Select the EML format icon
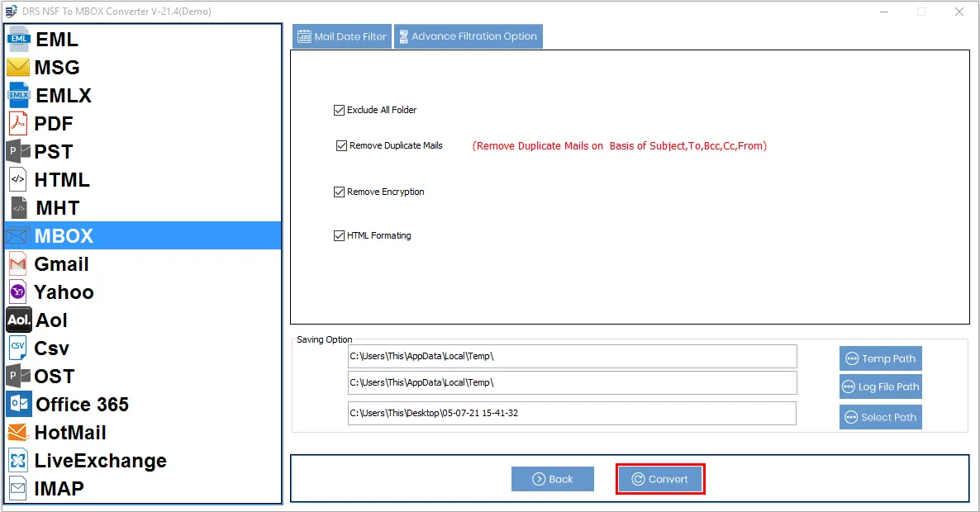The width and height of the screenshot is (980, 512). [18, 39]
